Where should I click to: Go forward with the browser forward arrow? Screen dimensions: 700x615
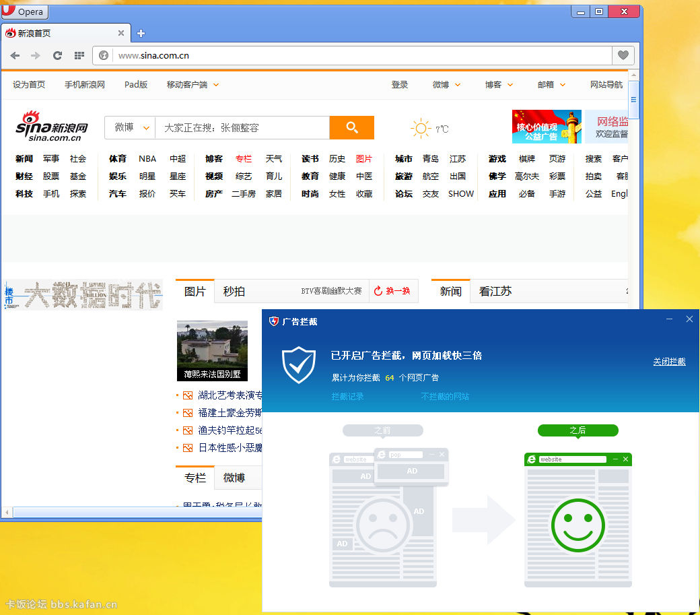click(36, 55)
